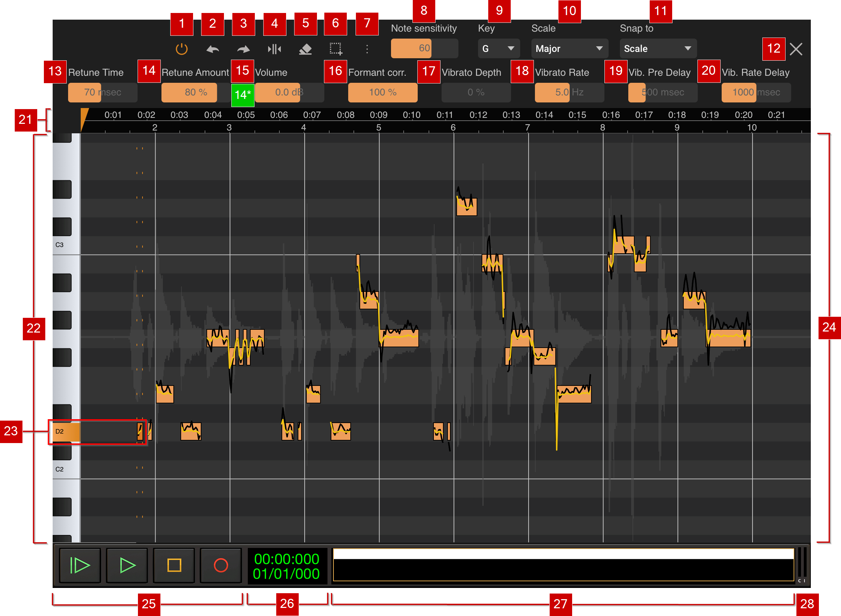Toggle the orange power bypass button
841x616 pixels.
181,49
